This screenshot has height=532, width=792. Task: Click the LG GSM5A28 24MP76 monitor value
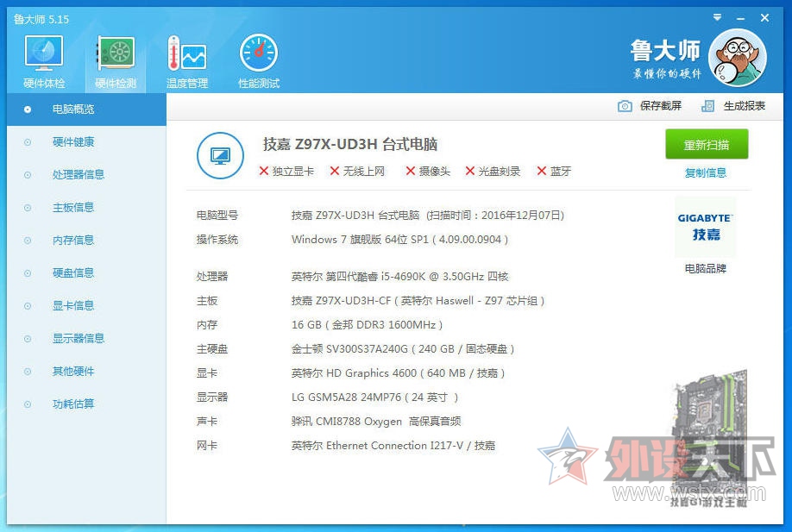pyautogui.click(x=374, y=397)
